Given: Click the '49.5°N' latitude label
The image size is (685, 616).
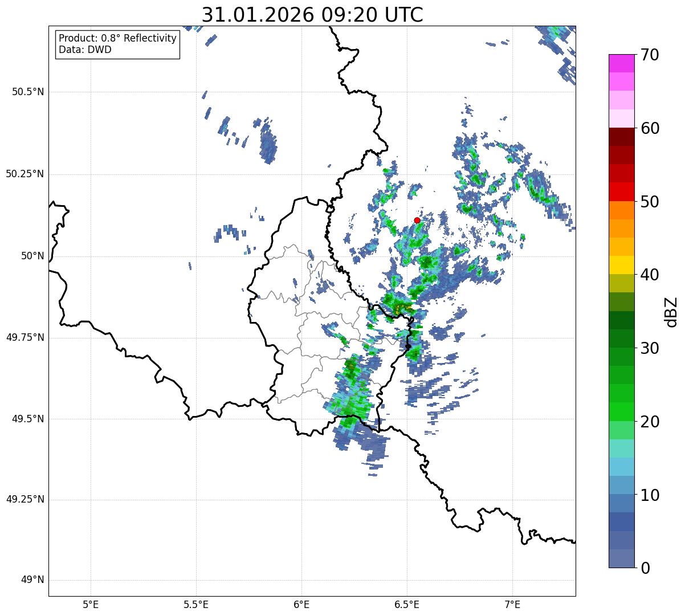Looking at the screenshot, I should pyautogui.click(x=28, y=419).
